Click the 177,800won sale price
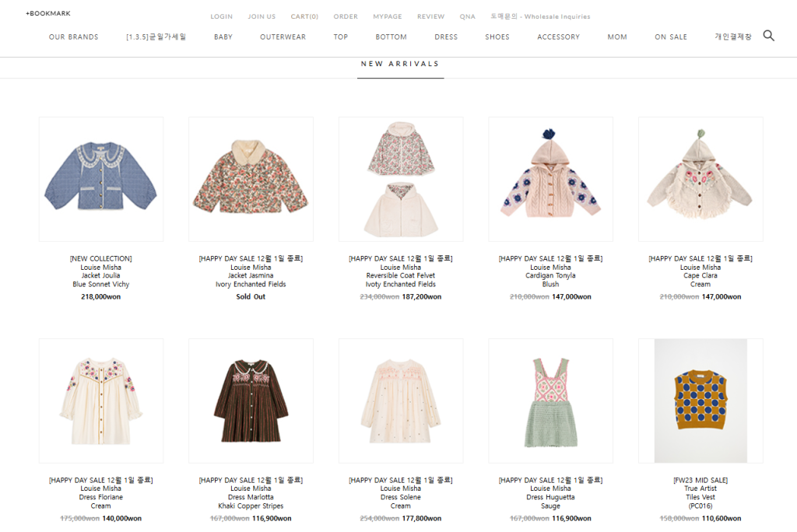 coord(421,518)
